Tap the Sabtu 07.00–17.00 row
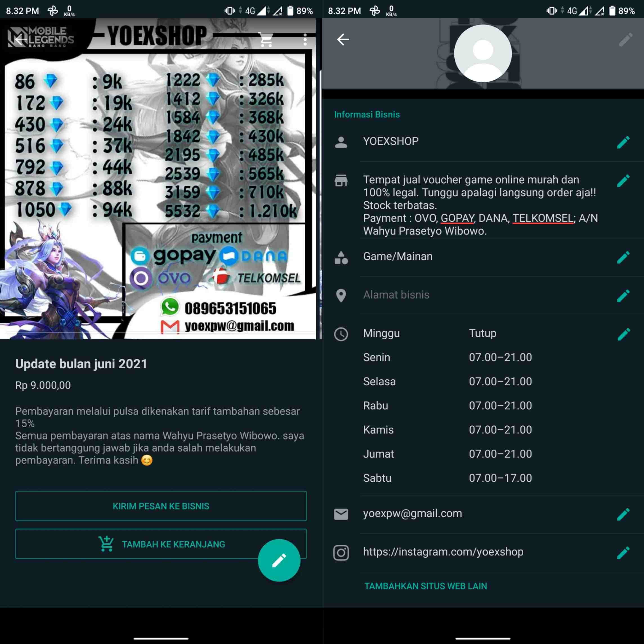This screenshot has height=644, width=644. click(447, 478)
